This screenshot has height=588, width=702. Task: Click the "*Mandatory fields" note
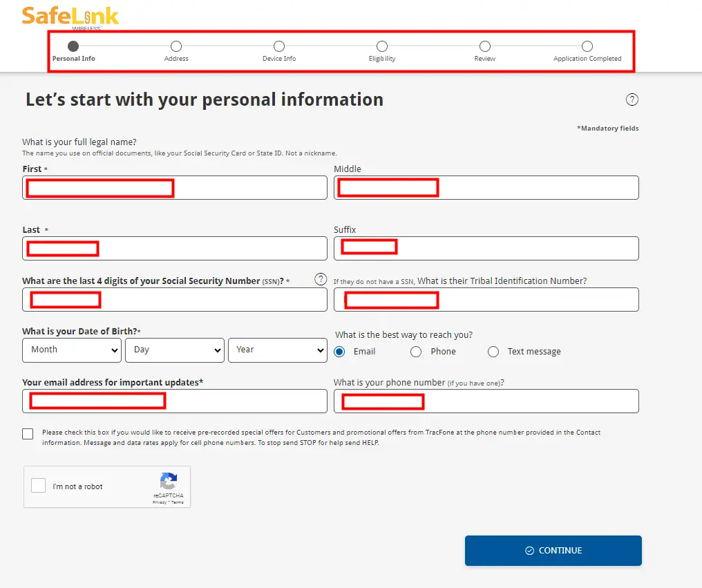point(607,128)
